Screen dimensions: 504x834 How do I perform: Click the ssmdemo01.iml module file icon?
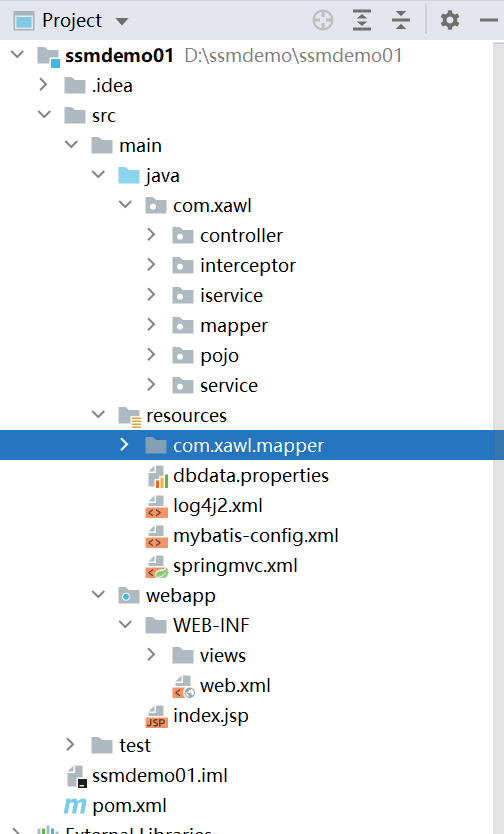pos(77,776)
